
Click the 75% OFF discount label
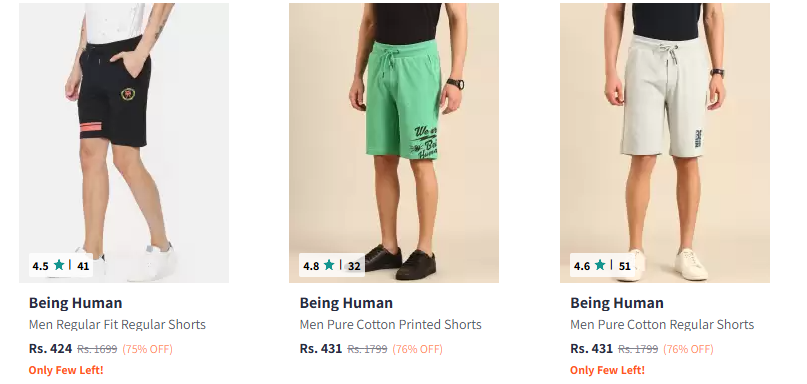tap(148, 349)
